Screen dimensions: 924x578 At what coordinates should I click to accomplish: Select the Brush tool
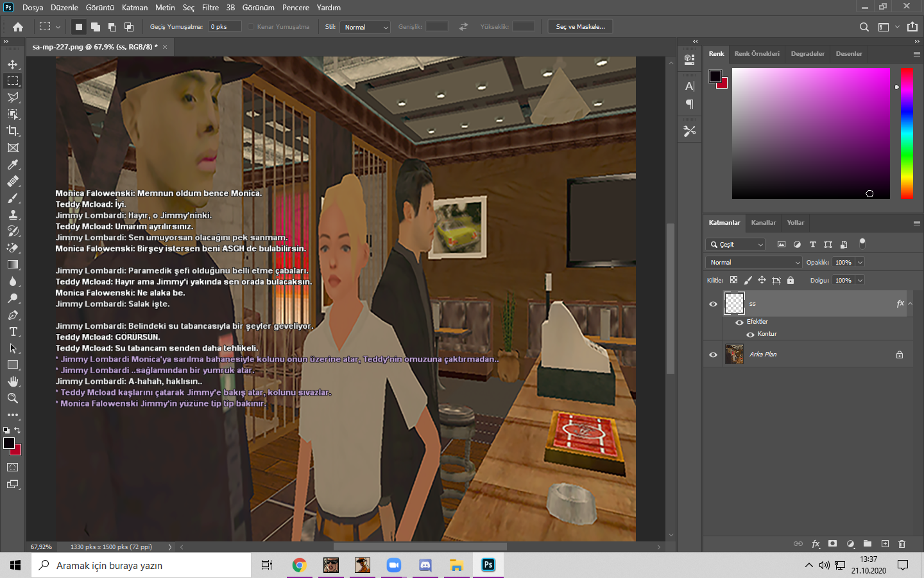(x=13, y=198)
